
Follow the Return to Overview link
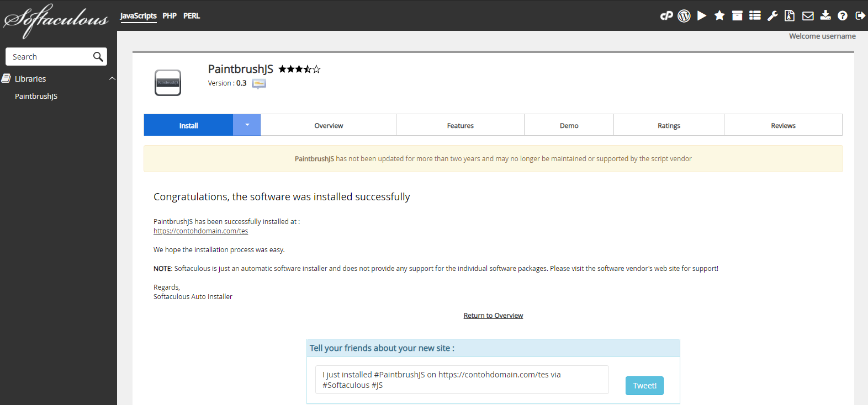click(x=493, y=316)
